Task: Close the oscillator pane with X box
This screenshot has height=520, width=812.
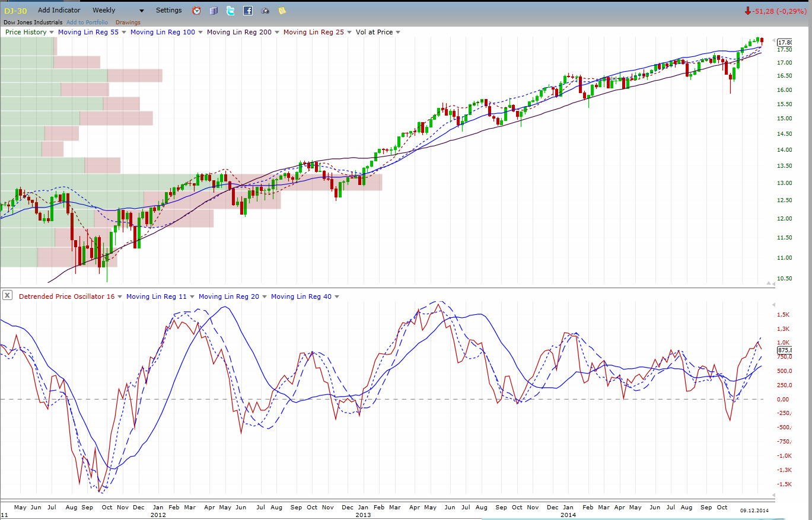Action: click(7, 295)
